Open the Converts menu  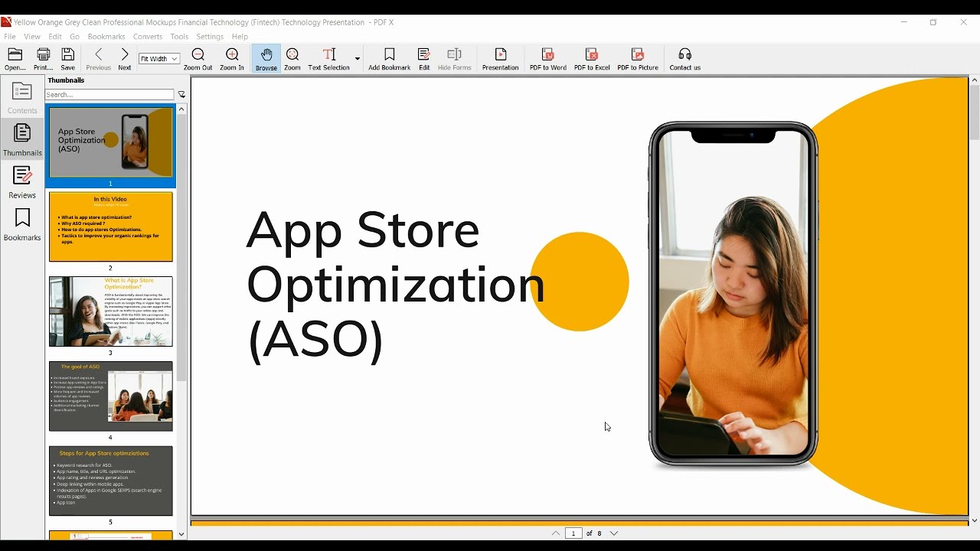pyautogui.click(x=148, y=37)
